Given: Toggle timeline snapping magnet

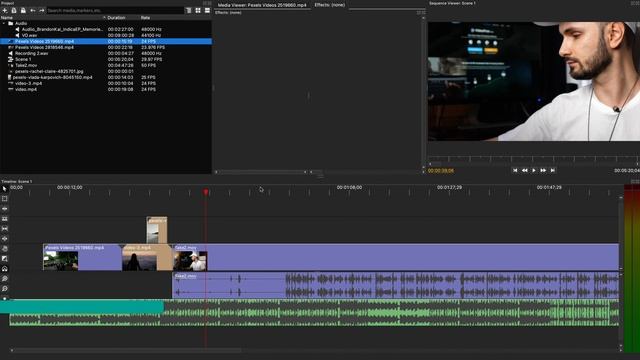Looking at the screenshot, I should coord(4,269).
